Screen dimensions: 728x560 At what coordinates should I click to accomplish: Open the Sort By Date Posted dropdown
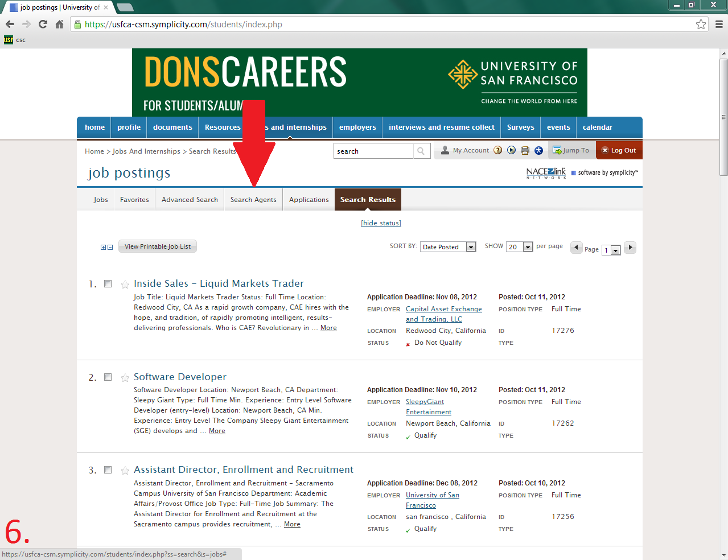coord(448,246)
